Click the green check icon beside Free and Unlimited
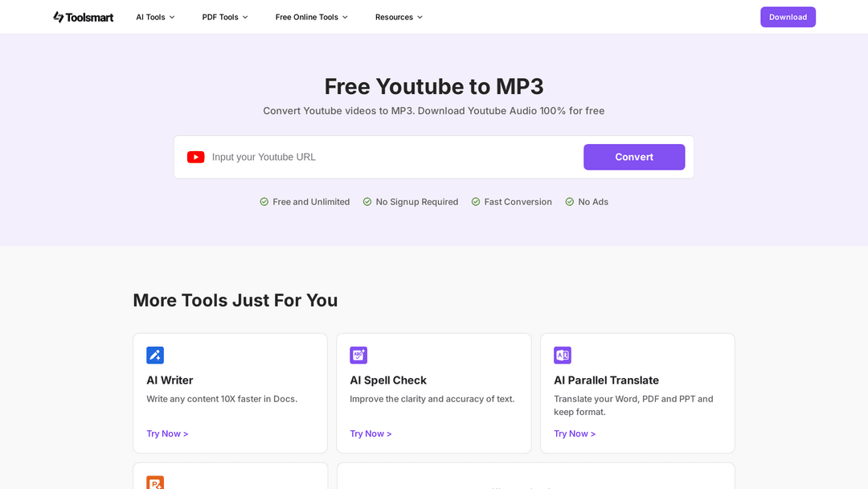The image size is (868, 489). (264, 202)
